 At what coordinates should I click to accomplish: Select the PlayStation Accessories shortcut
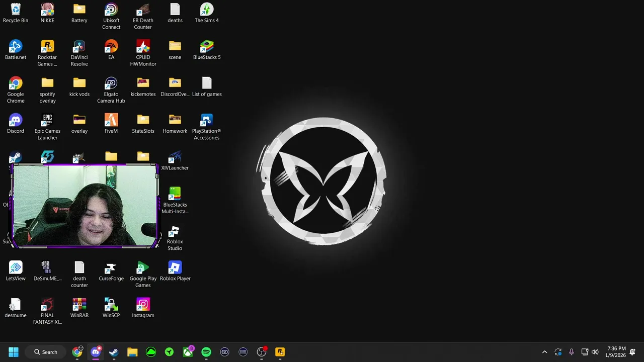[207, 127]
